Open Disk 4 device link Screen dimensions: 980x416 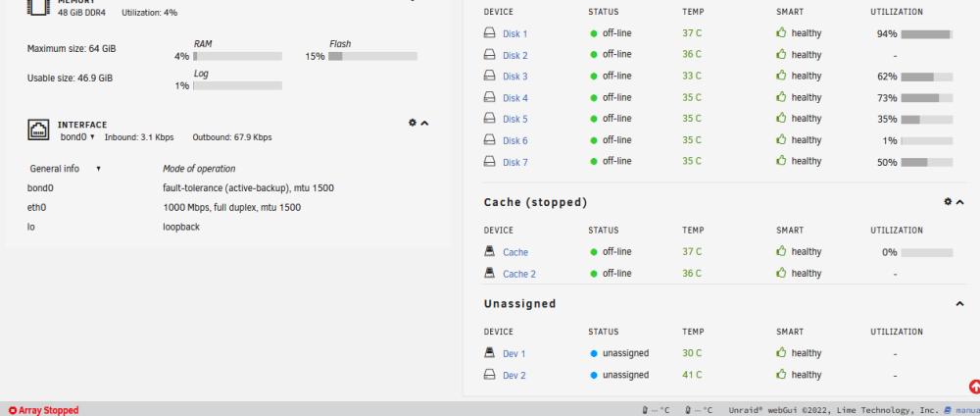tap(515, 98)
